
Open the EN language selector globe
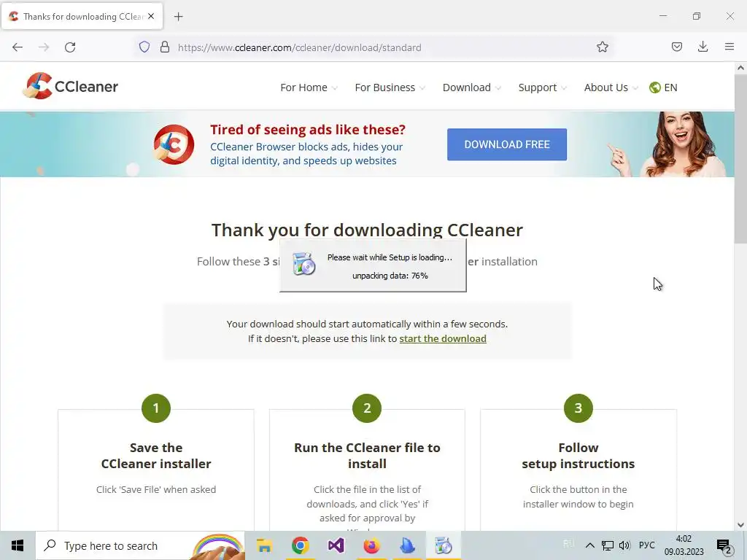point(663,87)
